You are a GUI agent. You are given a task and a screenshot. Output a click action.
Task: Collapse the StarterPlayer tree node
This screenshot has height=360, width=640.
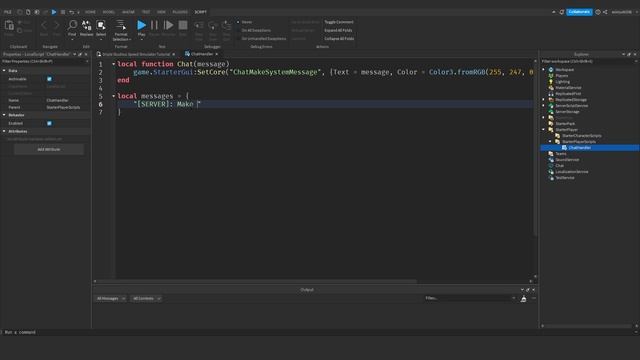[544, 129]
